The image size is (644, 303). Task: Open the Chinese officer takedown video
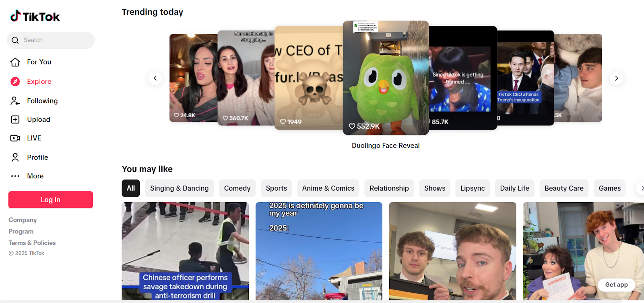185,251
